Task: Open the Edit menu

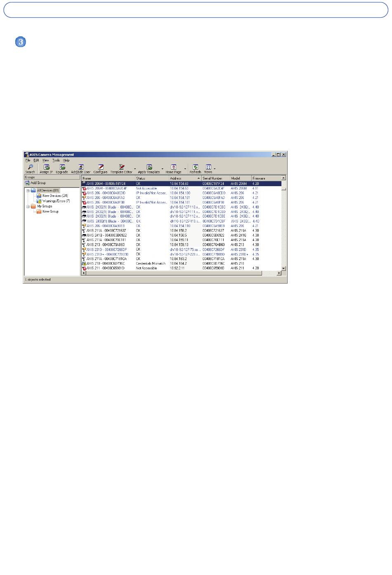Action: (x=36, y=160)
